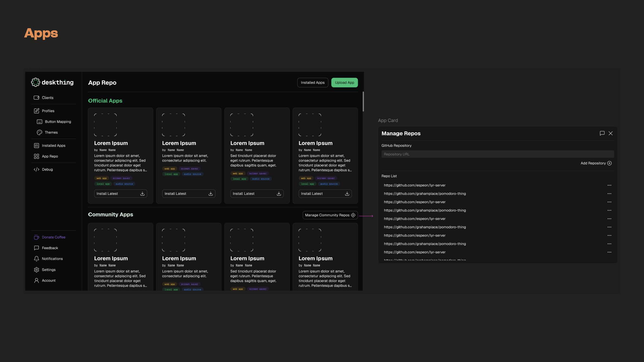644x362 pixels.
Task: Open Notifications bell icon
Action: coord(36,259)
